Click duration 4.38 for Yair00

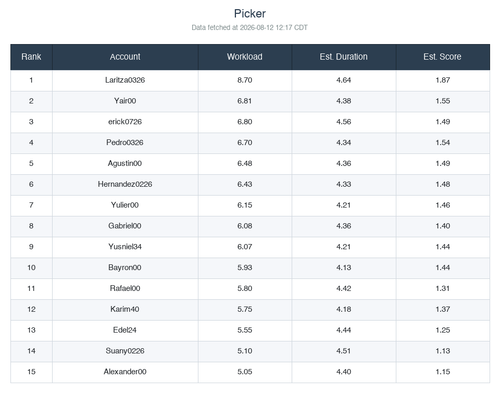[x=344, y=101]
